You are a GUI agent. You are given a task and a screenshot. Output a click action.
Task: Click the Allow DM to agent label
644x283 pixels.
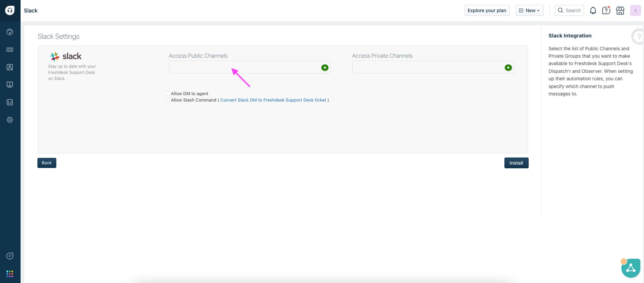tap(189, 93)
